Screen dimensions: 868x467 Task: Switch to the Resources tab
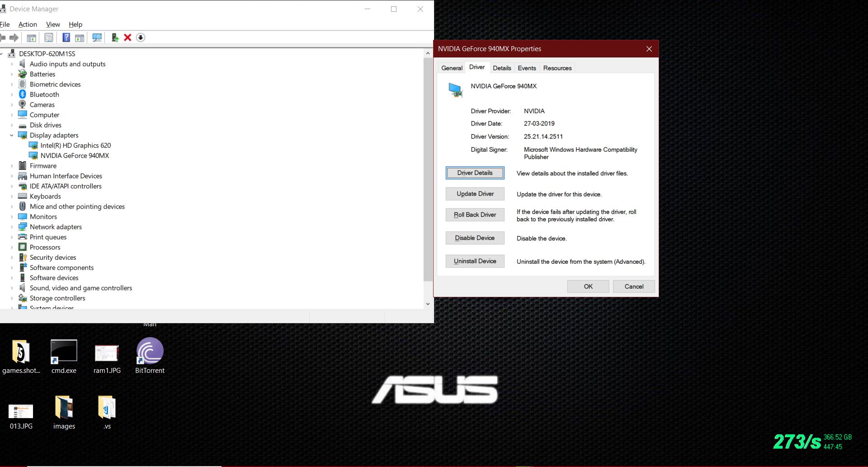point(557,68)
